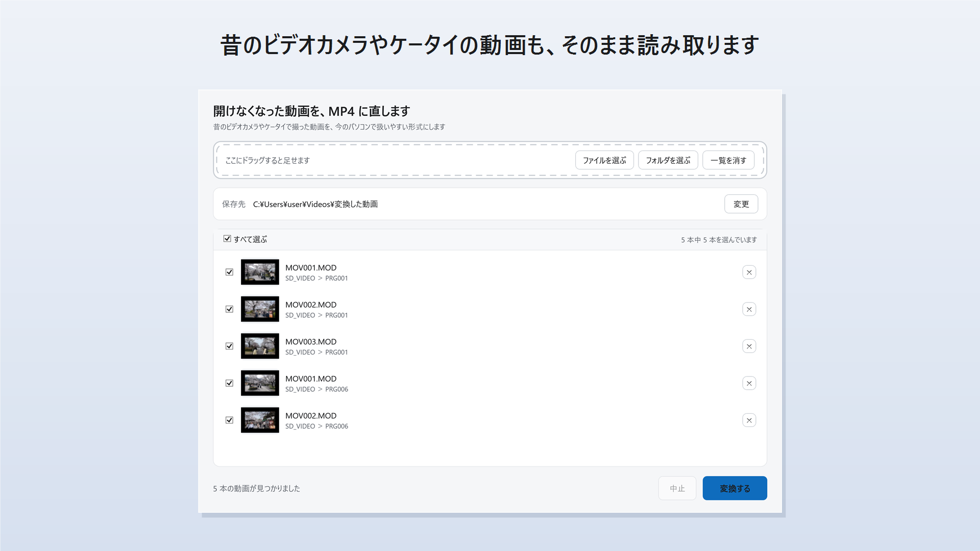Uncheck the すべて選ぶ checkbox
980x551 pixels.
[227, 239]
